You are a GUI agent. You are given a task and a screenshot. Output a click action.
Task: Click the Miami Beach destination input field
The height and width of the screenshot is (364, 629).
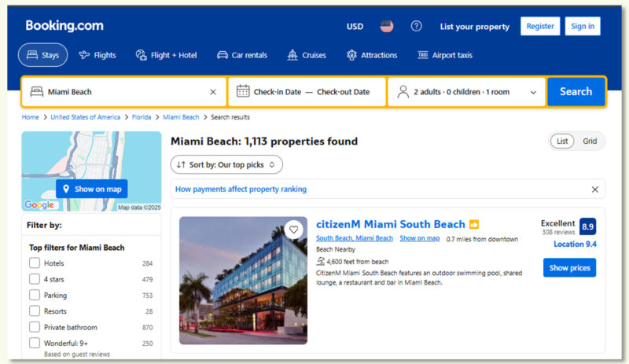(124, 92)
